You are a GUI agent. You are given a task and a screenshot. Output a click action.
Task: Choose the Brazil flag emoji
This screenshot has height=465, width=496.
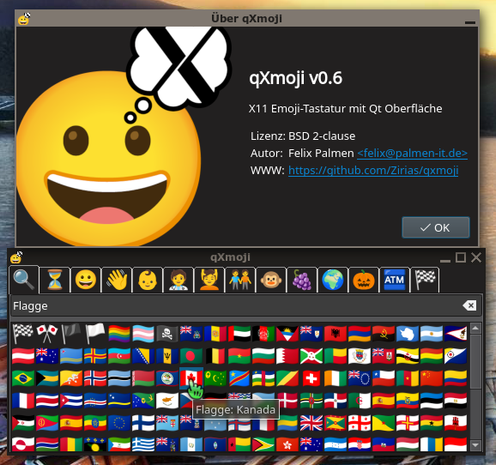click(x=23, y=378)
